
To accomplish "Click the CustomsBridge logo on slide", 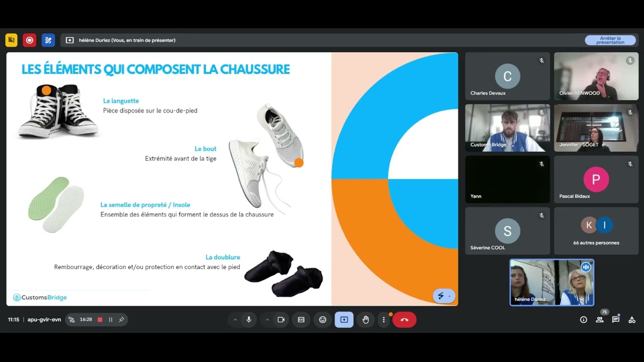I will point(40,298).
